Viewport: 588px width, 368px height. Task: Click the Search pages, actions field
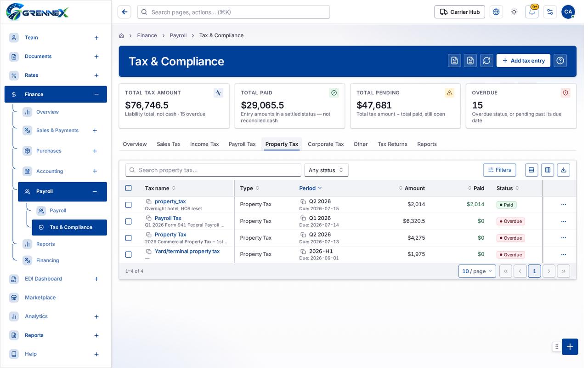click(x=233, y=12)
